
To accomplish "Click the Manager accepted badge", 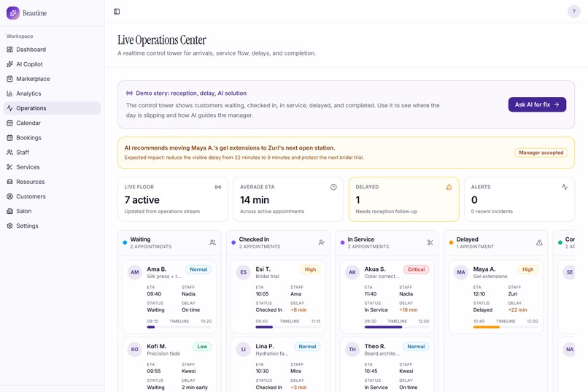I will tap(541, 153).
